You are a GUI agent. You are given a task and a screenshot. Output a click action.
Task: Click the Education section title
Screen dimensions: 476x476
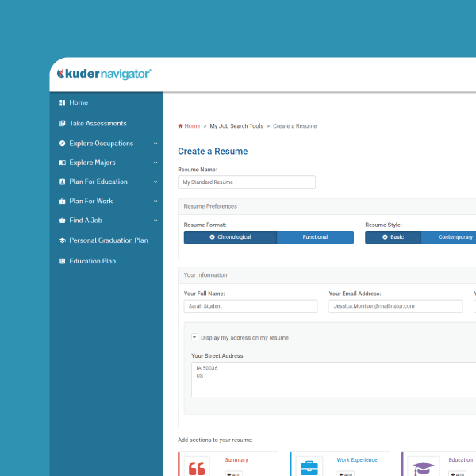pyautogui.click(x=460, y=459)
